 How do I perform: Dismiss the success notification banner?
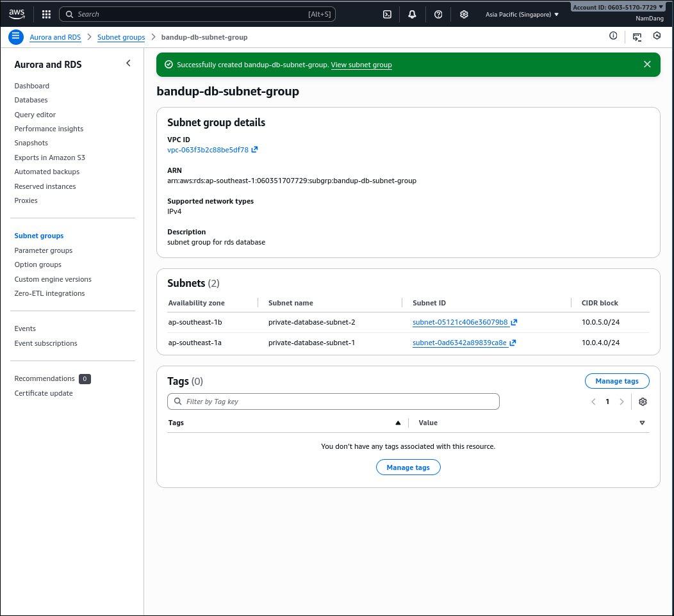[x=647, y=64]
